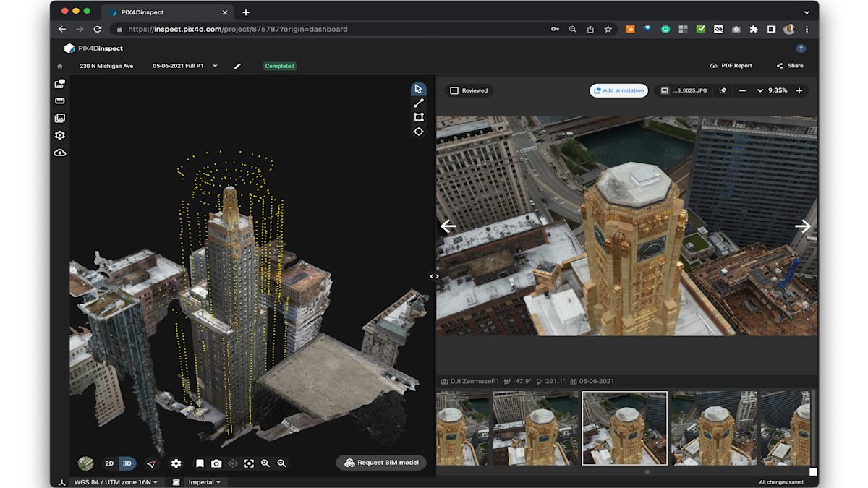Screen dimensions: 868x488
Task: Open the PDF Report
Action: tap(733, 65)
